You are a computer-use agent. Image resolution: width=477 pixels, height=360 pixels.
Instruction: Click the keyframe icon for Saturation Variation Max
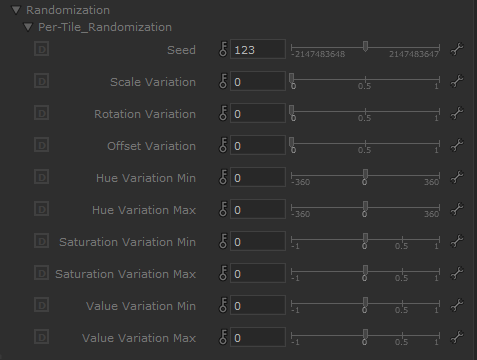(x=223, y=273)
